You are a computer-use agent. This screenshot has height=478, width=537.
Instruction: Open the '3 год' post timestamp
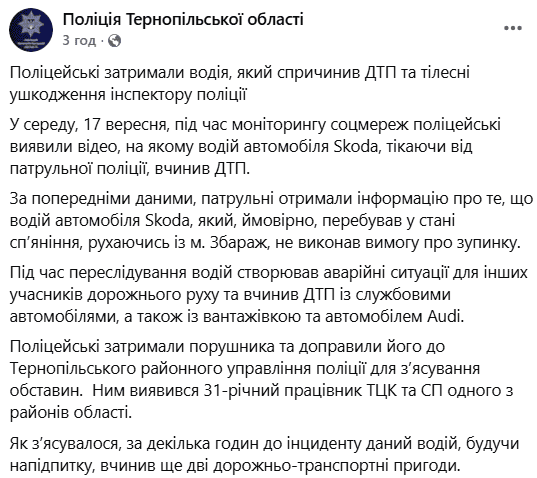[79, 40]
